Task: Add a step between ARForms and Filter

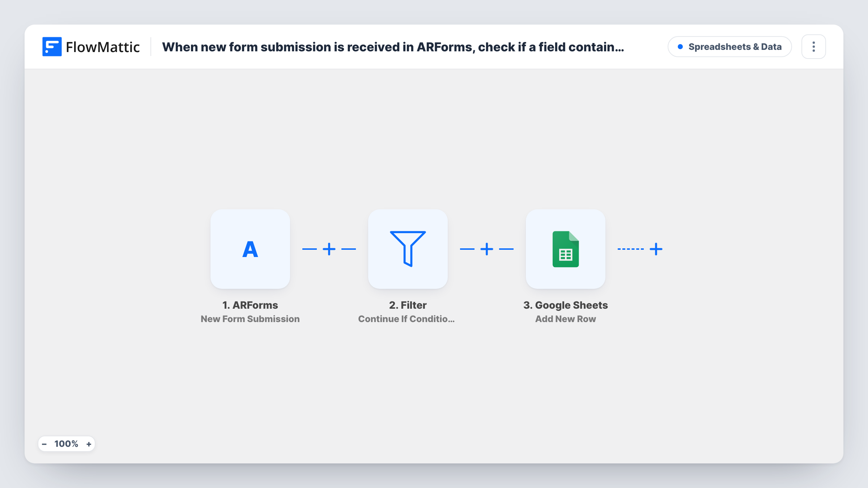Action: point(329,249)
